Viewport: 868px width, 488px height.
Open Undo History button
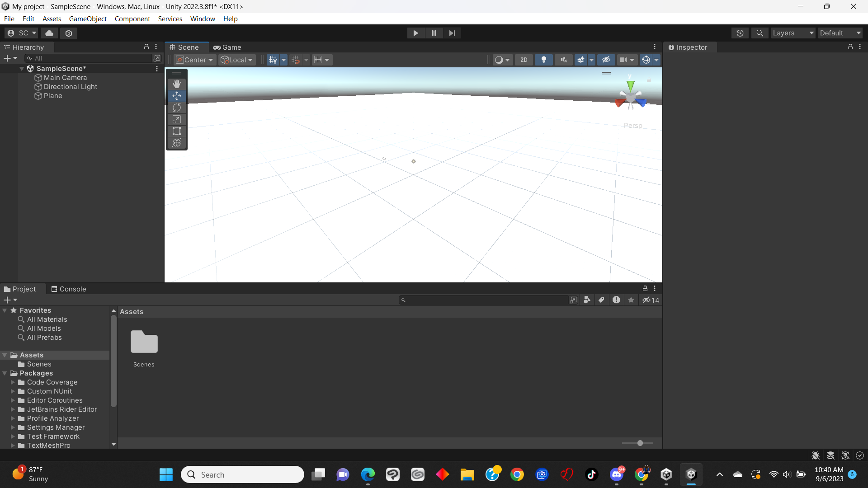coord(740,33)
